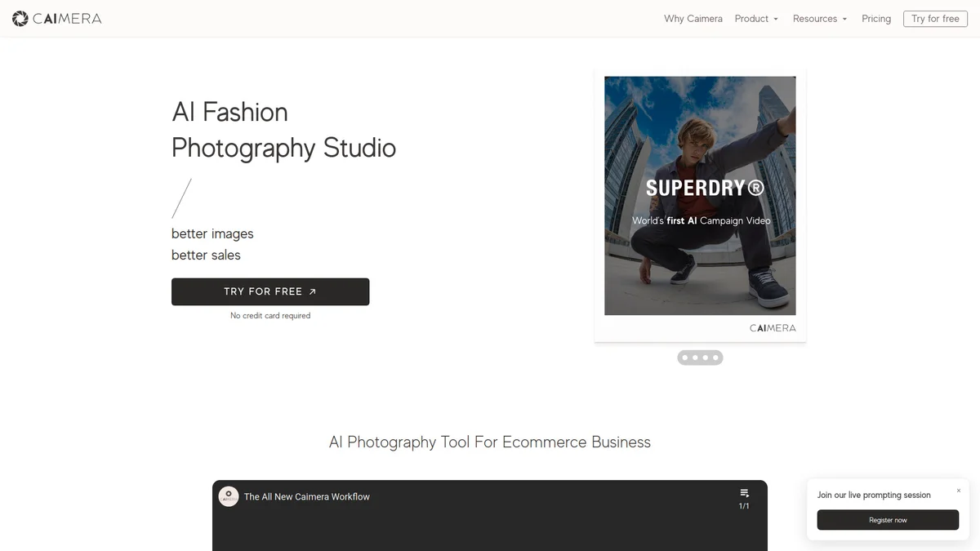Click the Superdry AI campaign video image

(x=700, y=196)
